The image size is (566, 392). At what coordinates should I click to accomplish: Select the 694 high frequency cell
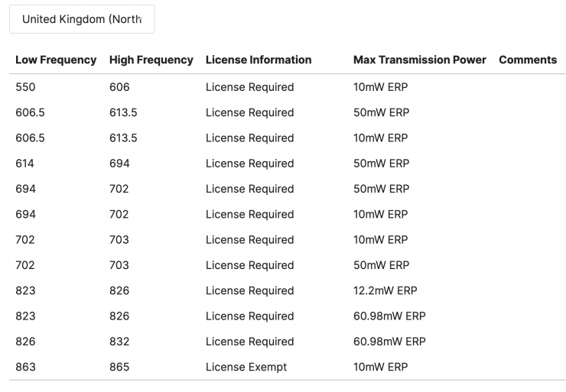click(x=119, y=164)
